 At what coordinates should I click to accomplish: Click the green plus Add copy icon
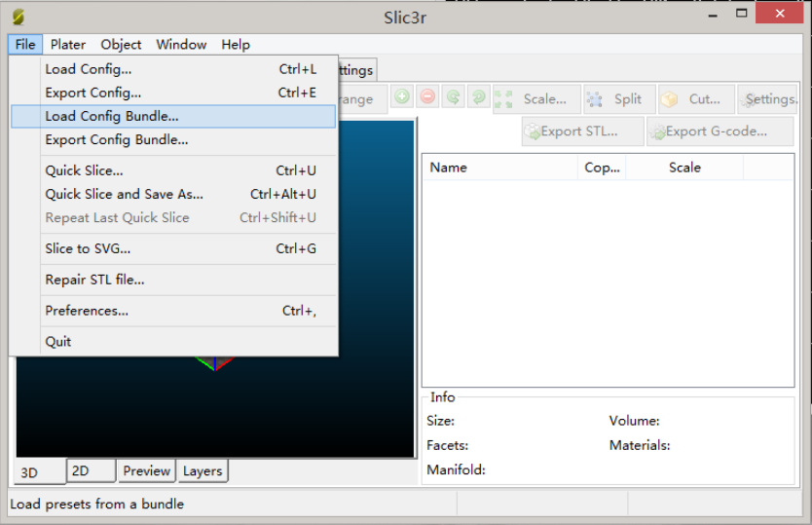point(401,97)
